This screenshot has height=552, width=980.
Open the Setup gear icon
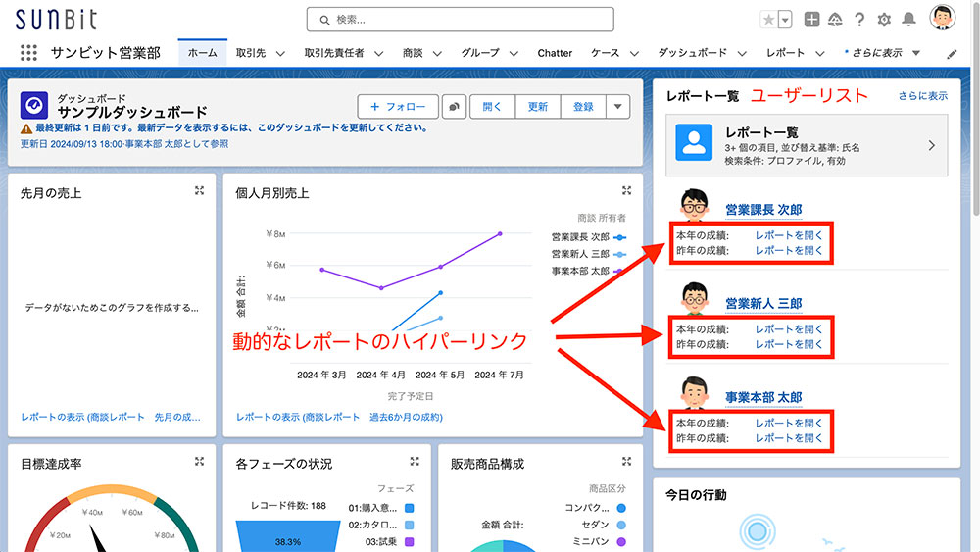coord(884,20)
